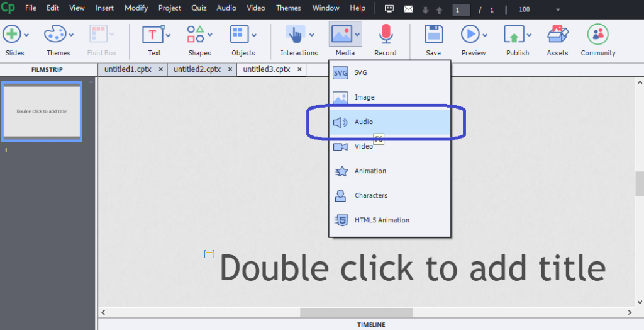The width and height of the screenshot is (644, 330).
Task: Click the Preview play icon
Action: 470,34
